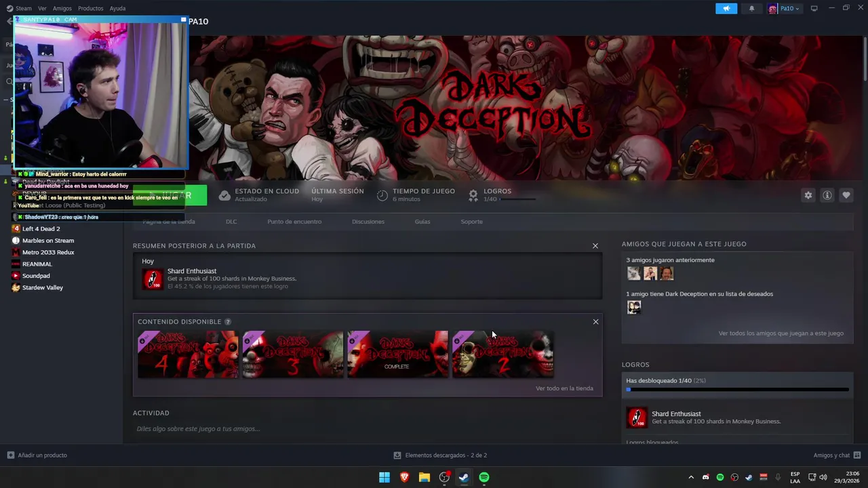Open the Amigos menu
This screenshot has width=868, height=488.
point(62,9)
